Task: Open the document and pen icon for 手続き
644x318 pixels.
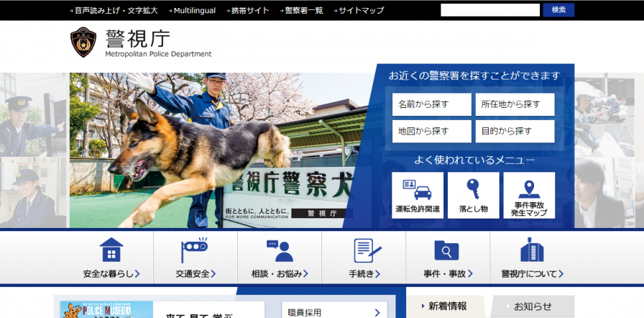Action: (367, 250)
